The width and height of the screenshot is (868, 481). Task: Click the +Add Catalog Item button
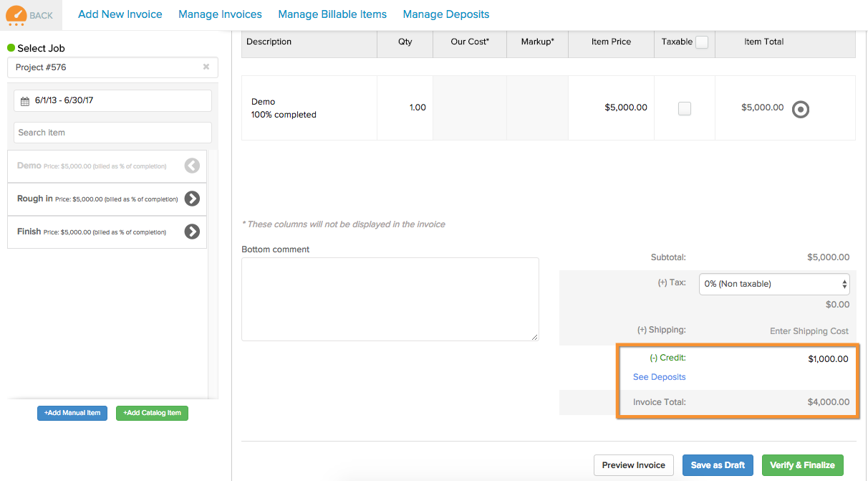pos(152,413)
